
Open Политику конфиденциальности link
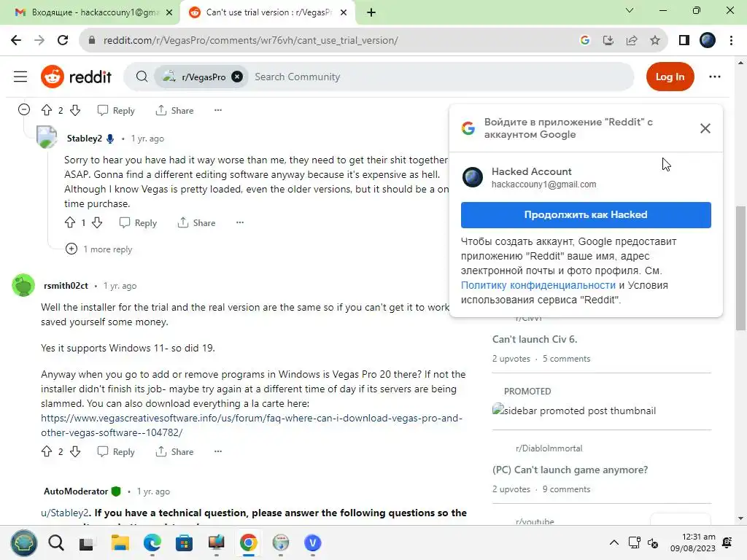point(538,285)
